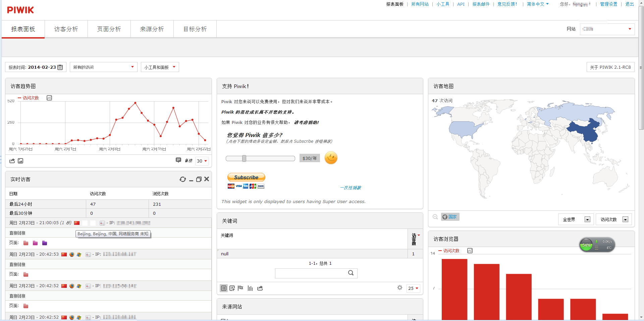Image resolution: width=644 pixels, height=321 pixels.
Task: Click China flag on 21:00:05 visit
Action: (77, 223)
